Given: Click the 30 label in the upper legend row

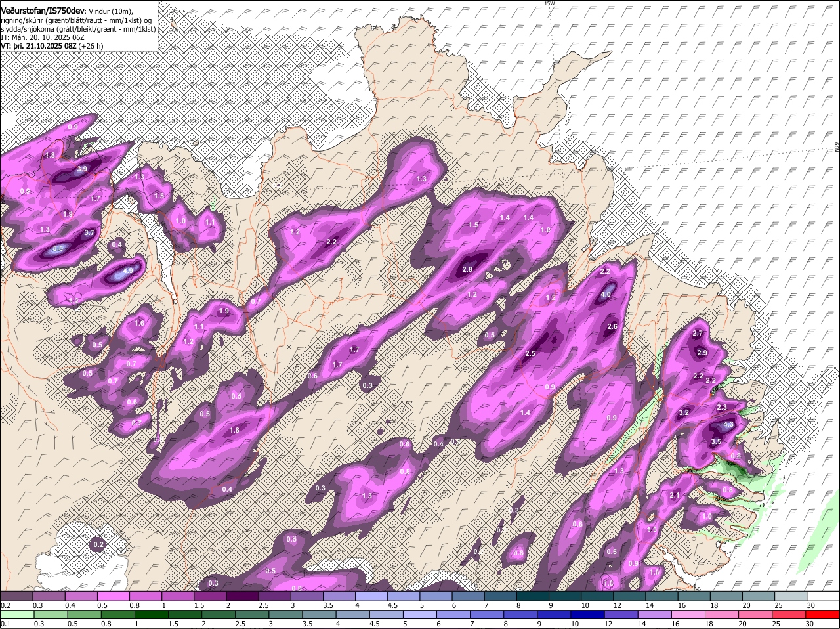Looking at the screenshot, I should (x=811, y=605).
